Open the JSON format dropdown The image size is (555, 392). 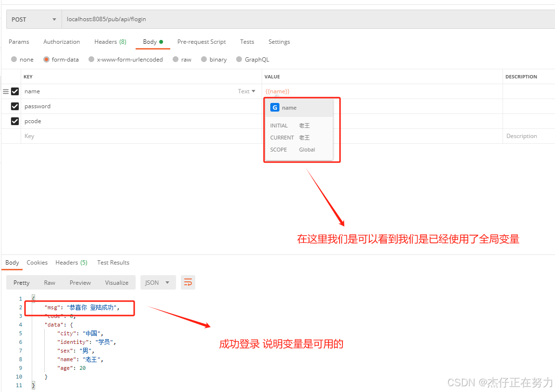click(x=158, y=283)
